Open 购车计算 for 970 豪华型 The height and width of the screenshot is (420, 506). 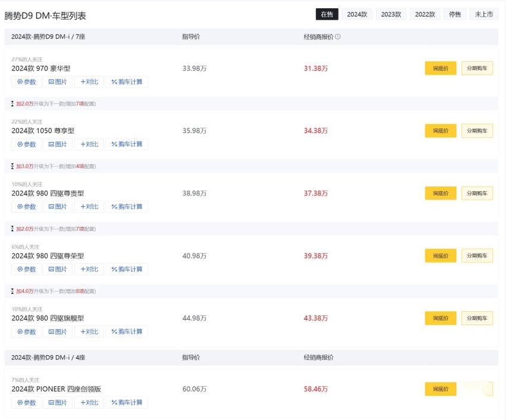(x=126, y=81)
